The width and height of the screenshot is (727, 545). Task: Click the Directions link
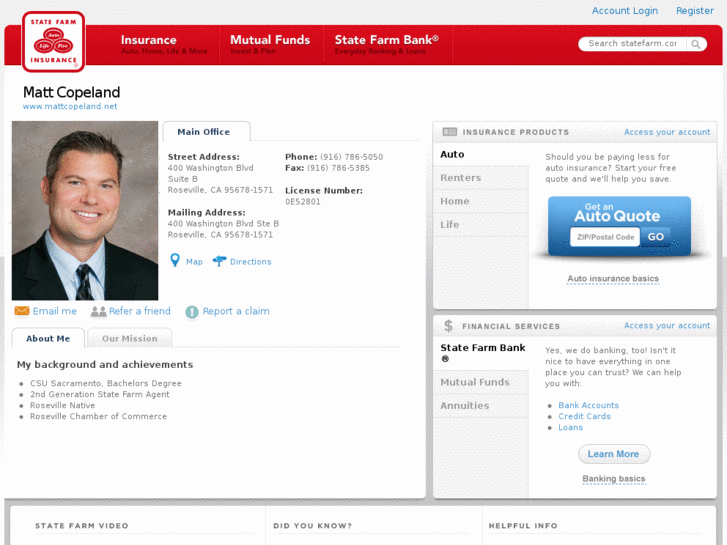tap(250, 262)
